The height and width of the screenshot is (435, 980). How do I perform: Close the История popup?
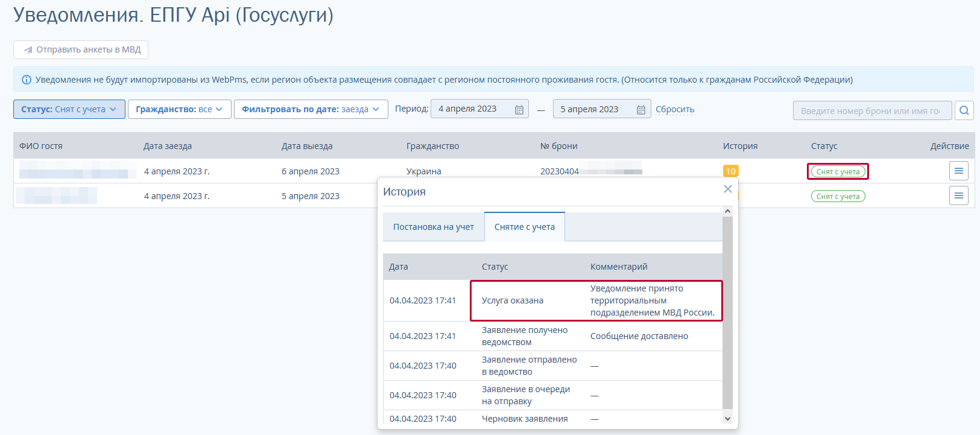[727, 189]
